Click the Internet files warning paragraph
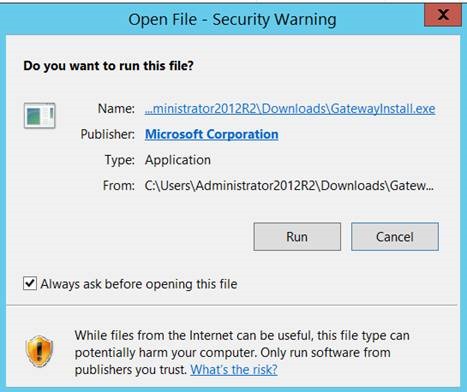Screen dimensions: 467x392 coord(242,352)
